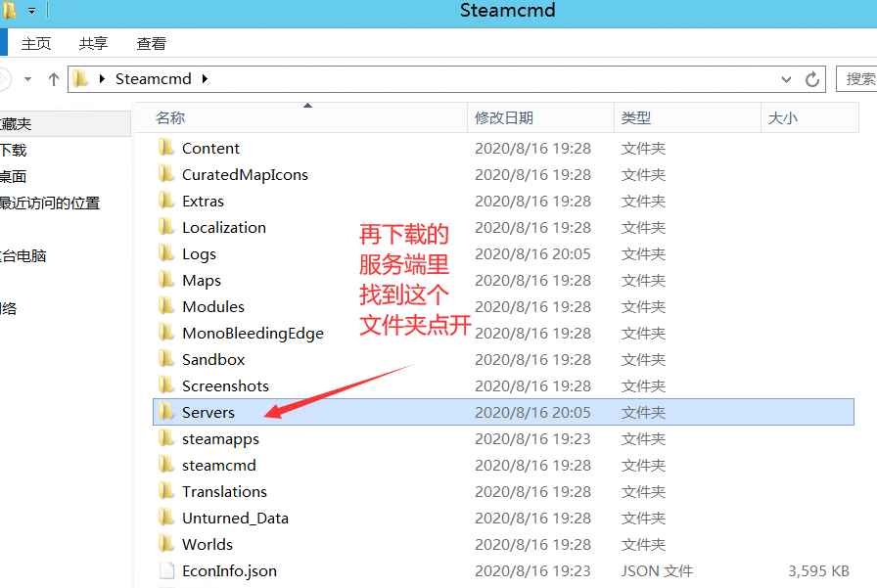Screen dimensions: 877x588
Task: Select the Translations folder icon
Action: pyautogui.click(x=165, y=491)
